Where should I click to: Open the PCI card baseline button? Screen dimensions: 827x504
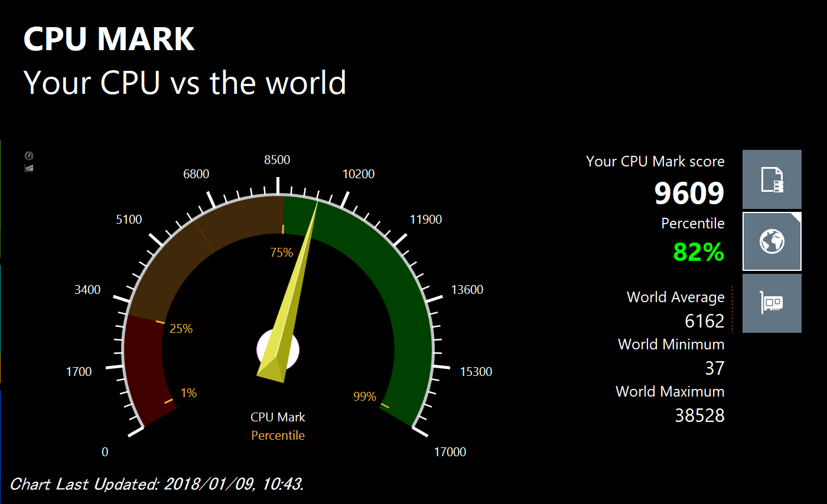point(772,303)
